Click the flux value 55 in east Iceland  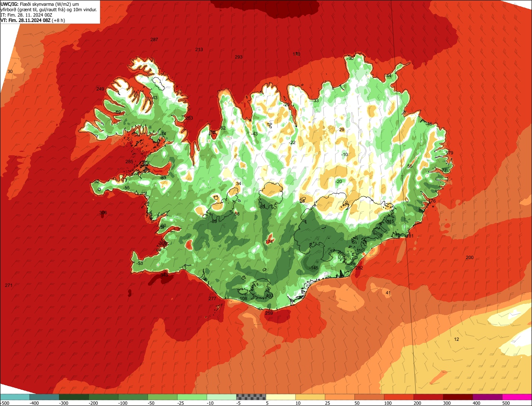click(410, 166)
